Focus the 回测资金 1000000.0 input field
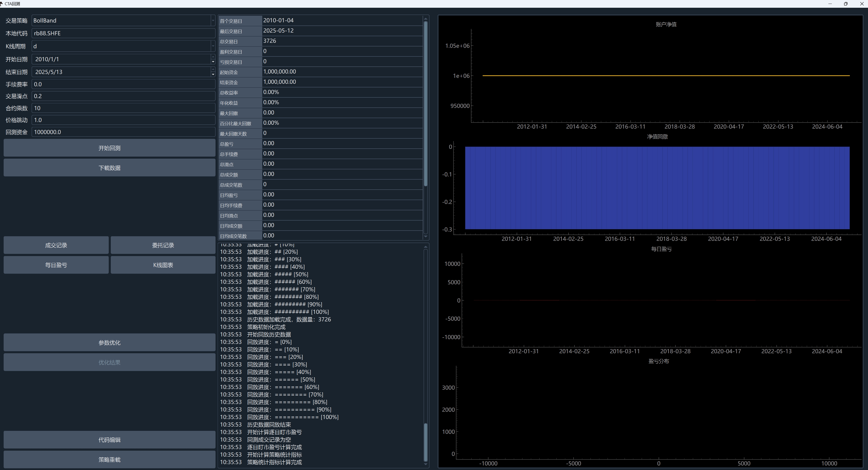The image size is (868, 470). pos(123,132)
